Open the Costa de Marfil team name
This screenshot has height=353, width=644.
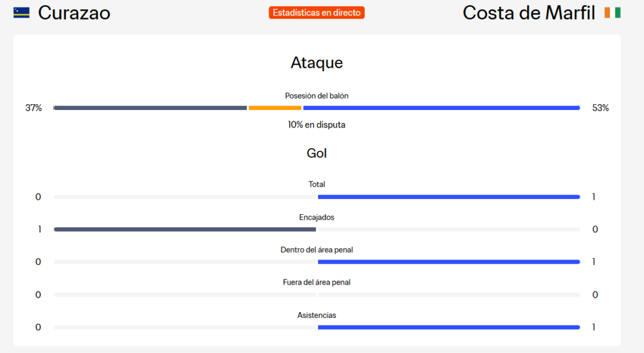click(x=529, y=13)
